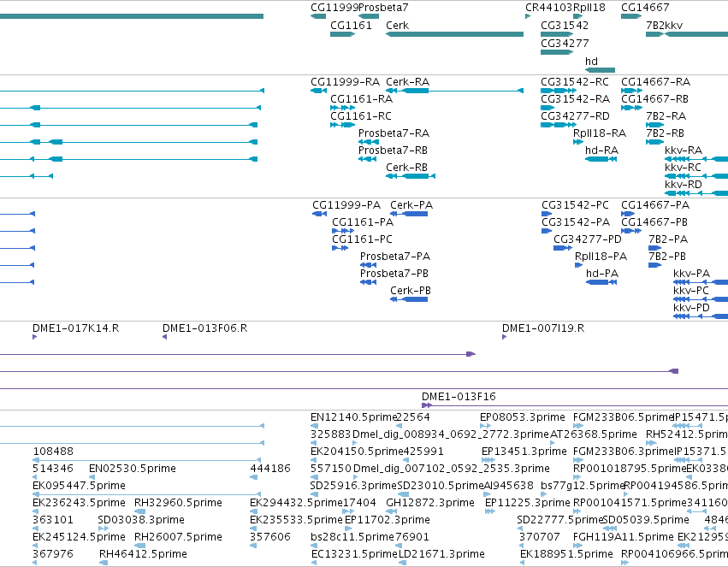Select protein CG34277-PD label
728x567 pixels.
(x=588, y=239)
